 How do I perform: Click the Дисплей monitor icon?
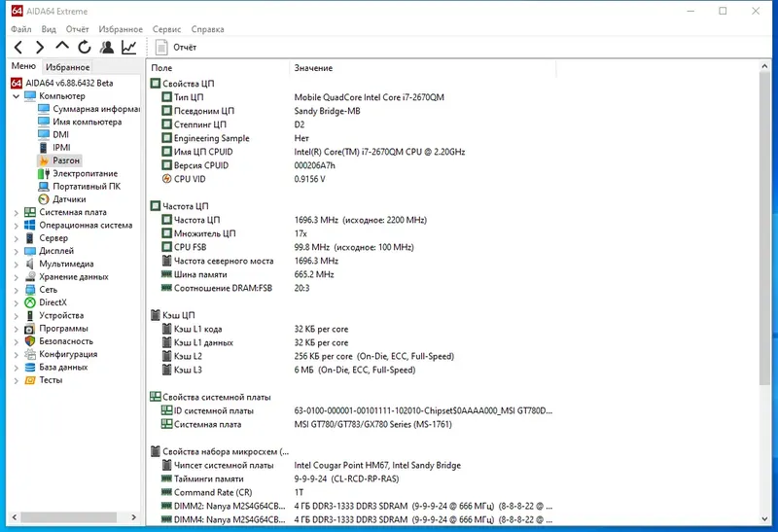click(x=30, y=251)
